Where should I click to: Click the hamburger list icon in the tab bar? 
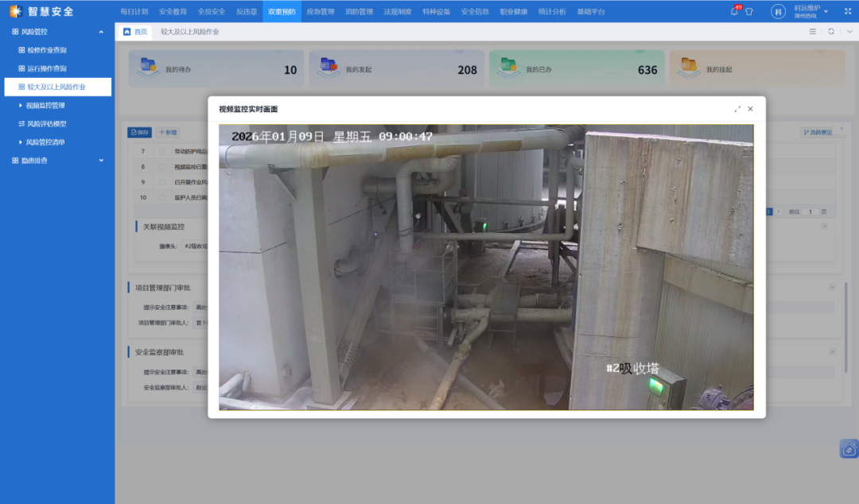pos(812,32)
